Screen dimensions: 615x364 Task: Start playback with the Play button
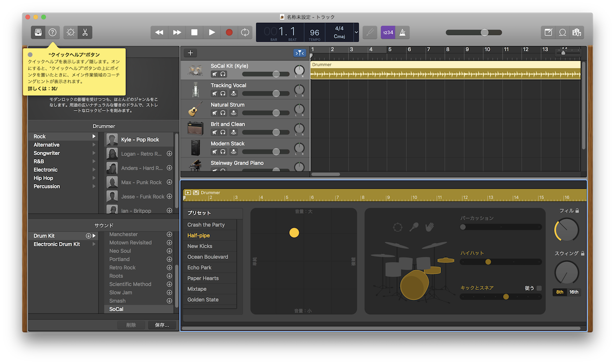212,32
